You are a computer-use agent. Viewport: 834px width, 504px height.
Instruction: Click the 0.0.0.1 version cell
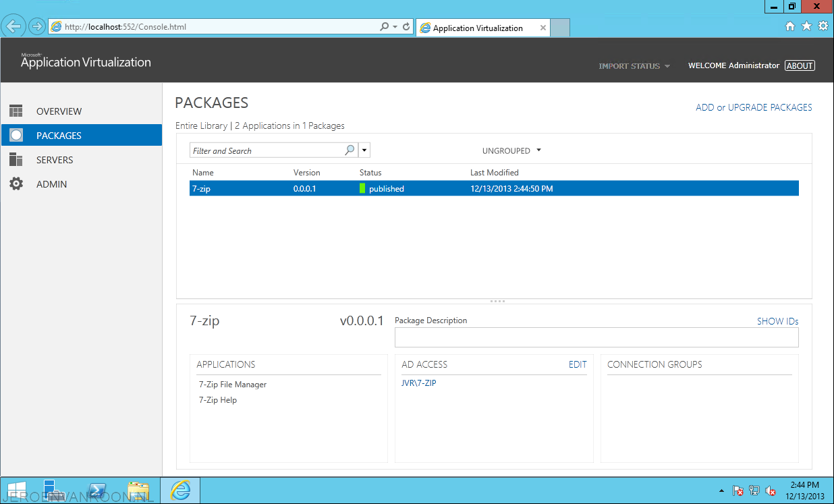pos(304,189)
